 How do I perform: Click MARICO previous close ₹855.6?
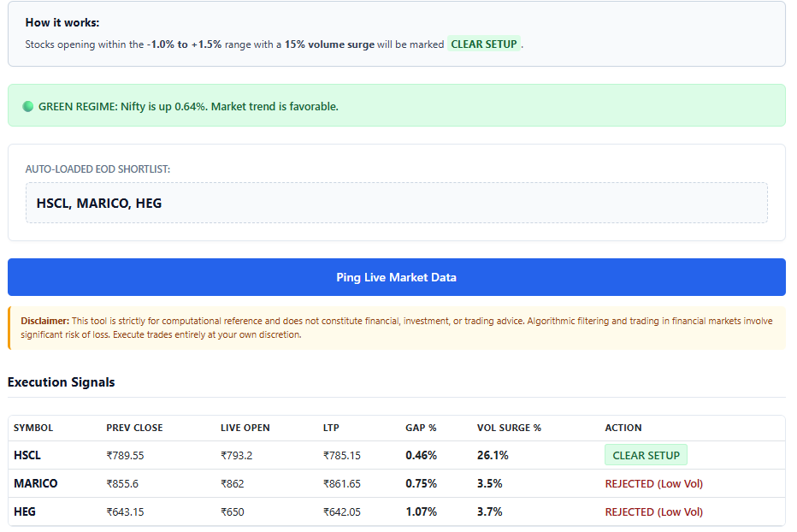tap(122, 484)
